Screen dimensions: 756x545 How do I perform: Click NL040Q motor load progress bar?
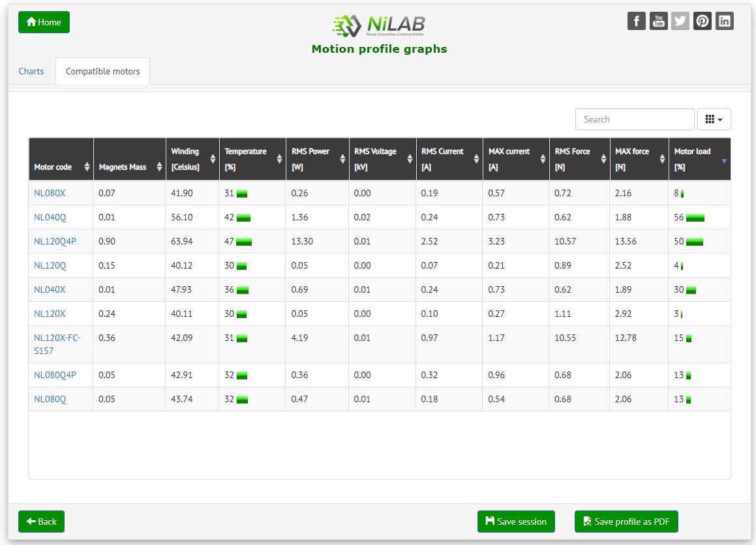pos(695,218)
